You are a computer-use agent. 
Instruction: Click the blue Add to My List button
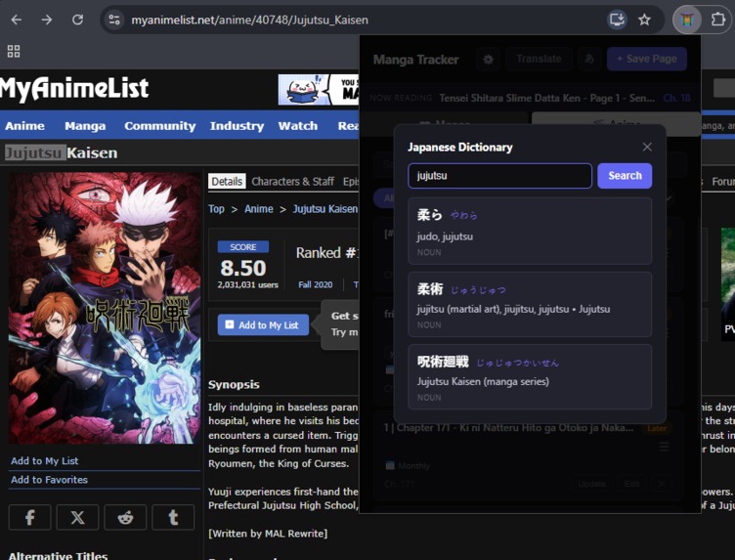click(x=263, y=324)
